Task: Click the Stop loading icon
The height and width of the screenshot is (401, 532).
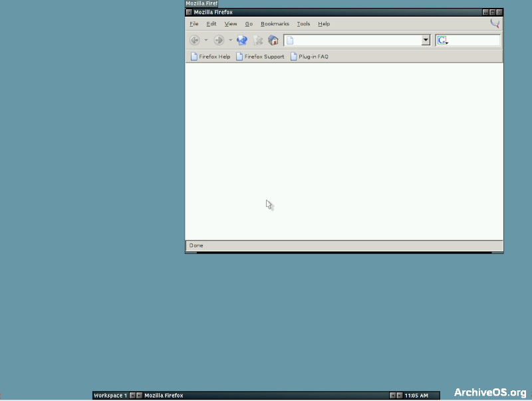Action: pyautogui.click(x=258, y=41)
